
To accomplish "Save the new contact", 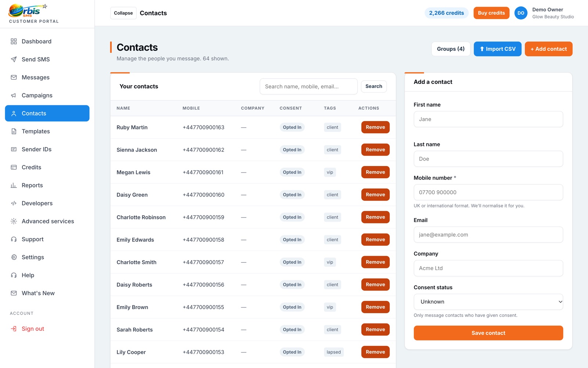I will pyautogui.click(x=488, y=333).
